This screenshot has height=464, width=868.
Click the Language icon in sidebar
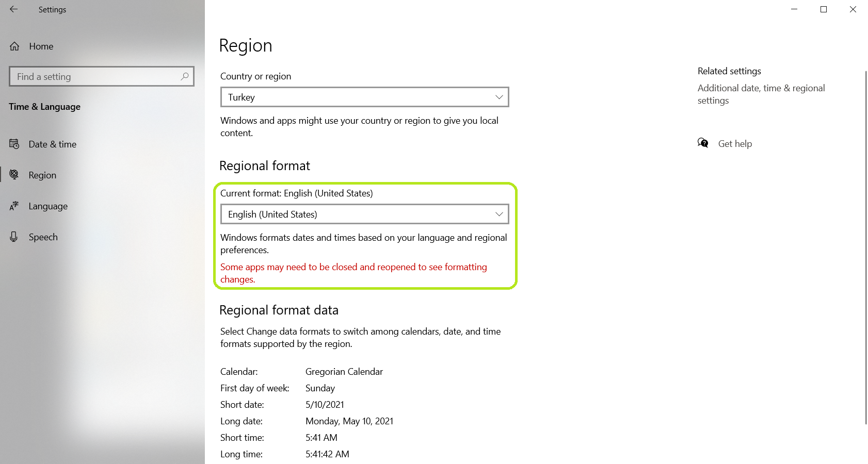tap(14, 206)
